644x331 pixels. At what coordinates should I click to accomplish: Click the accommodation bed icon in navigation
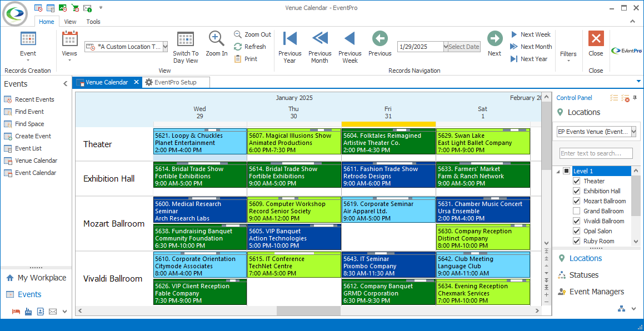tap(16, 312)
